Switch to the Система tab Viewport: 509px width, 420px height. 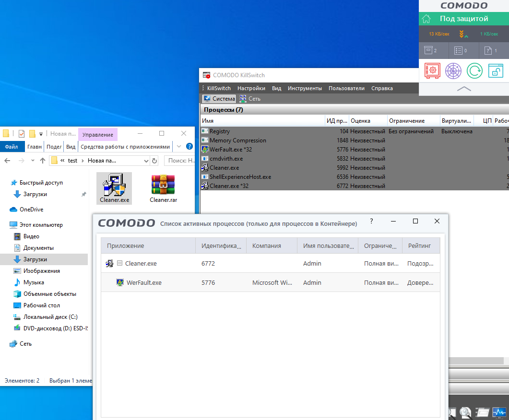[x=219, y=99]
